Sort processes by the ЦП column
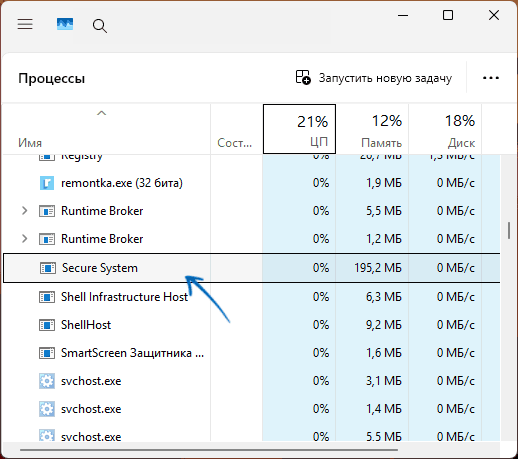Screen dimensions: 518x459 [x=299, y=129]
